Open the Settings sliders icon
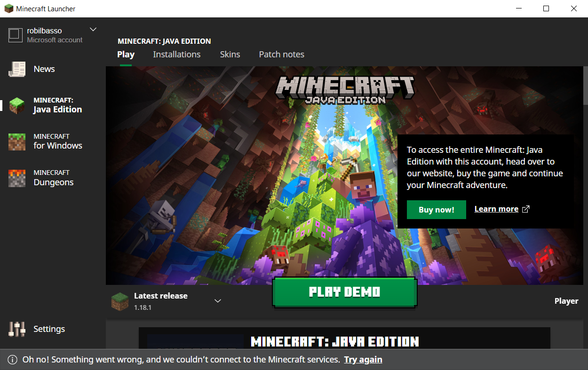This screenshot has height=370, width=588. click(17, 329)
